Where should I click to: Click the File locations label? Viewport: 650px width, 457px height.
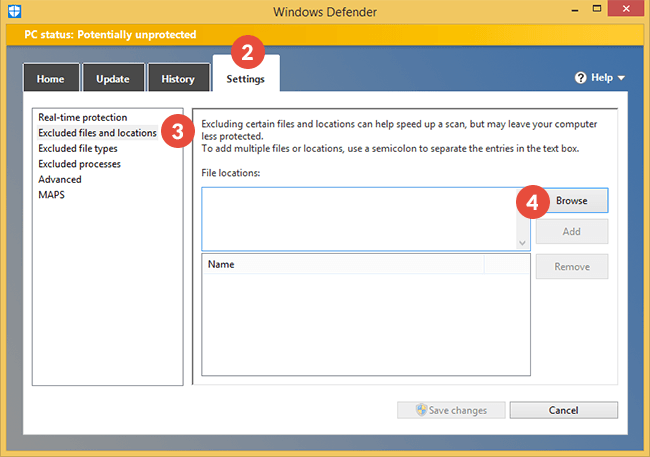(230, 173)
